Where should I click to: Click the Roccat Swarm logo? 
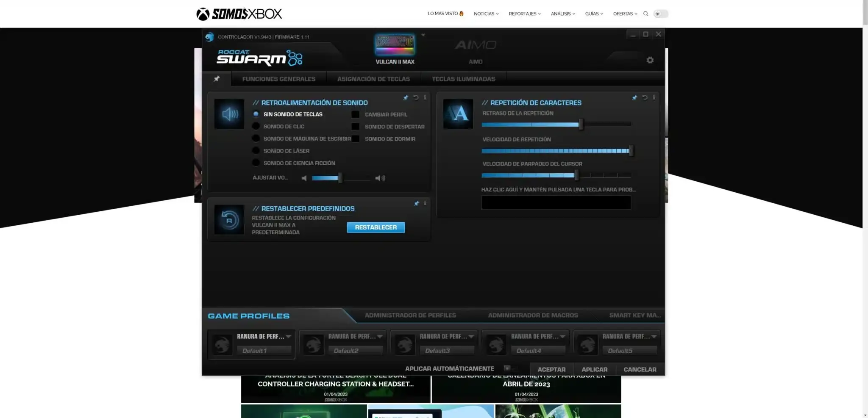[259, 58]
